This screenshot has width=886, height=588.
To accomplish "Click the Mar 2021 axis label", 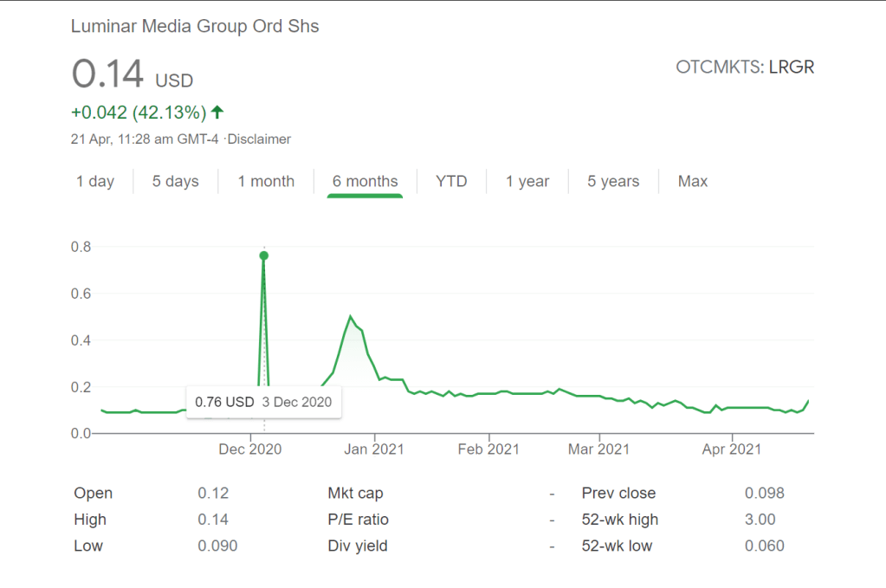I will (598, 449).
